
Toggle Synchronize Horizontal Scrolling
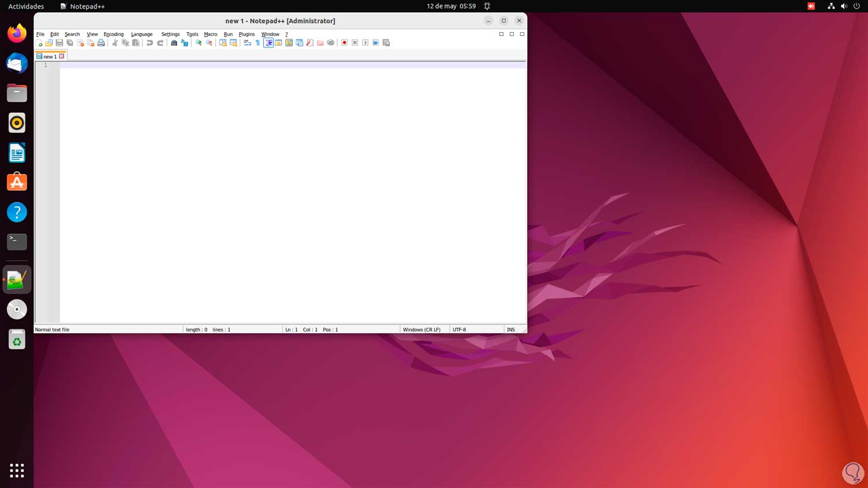coord(233,43)
